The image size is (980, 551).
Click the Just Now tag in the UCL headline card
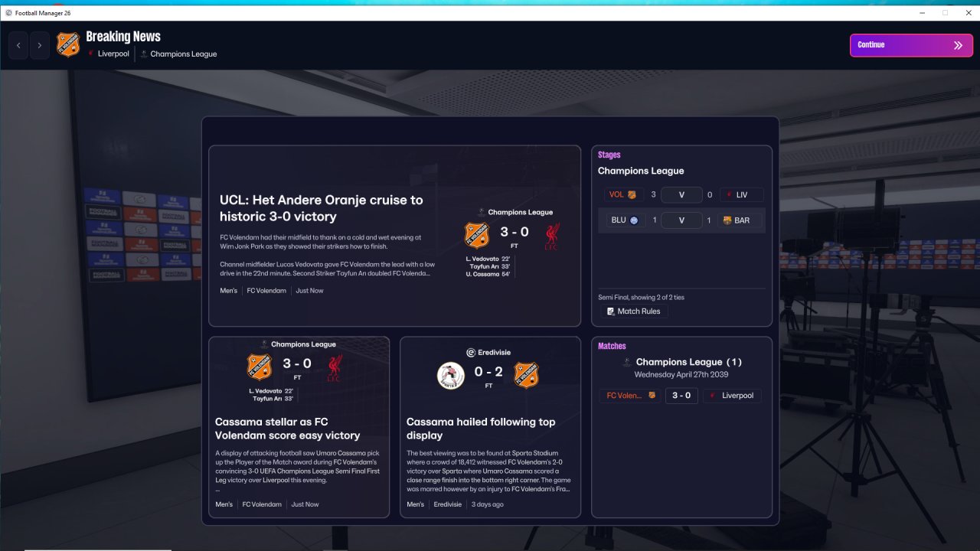click(x=309, y=291)
